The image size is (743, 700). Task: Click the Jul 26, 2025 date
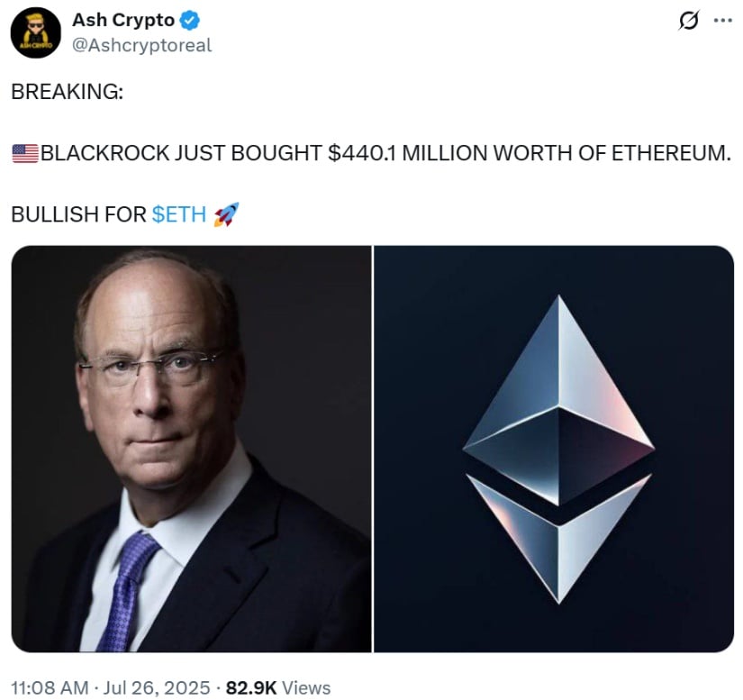157,687
